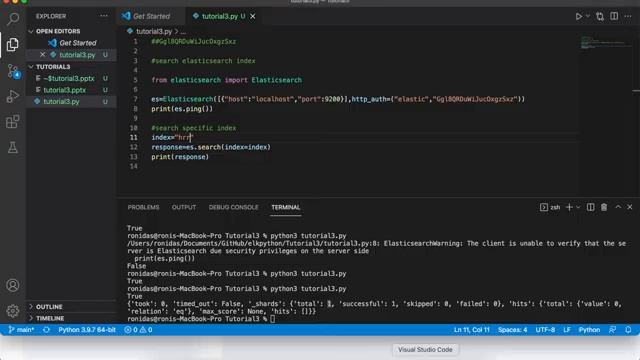Screen dimensions: 640x360
Task: Switch to the Debug Console tab
Action: (x=233, y=207)
